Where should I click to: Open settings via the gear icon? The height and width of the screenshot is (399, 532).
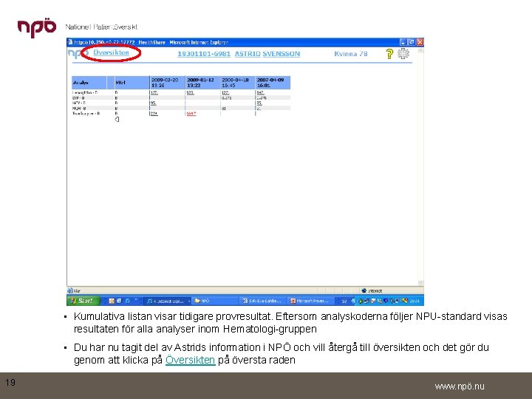403,54
